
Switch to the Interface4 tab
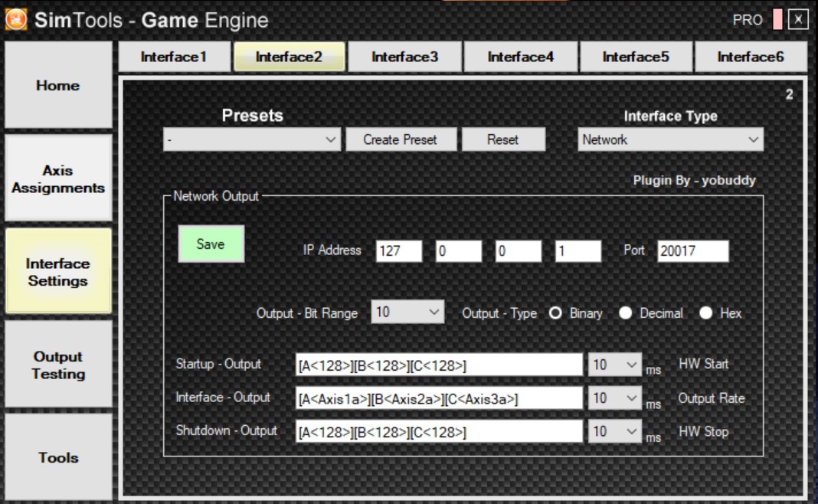(521, 57)
